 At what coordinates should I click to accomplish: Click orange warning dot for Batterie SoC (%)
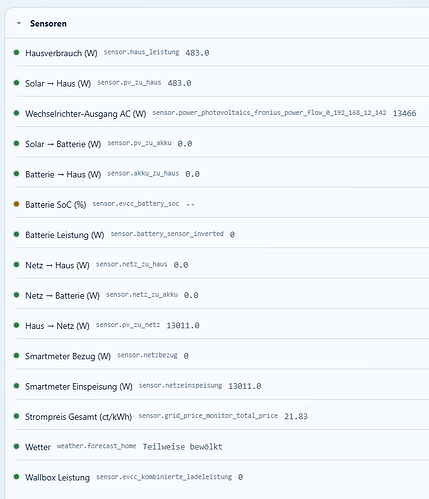coord(16,204)
